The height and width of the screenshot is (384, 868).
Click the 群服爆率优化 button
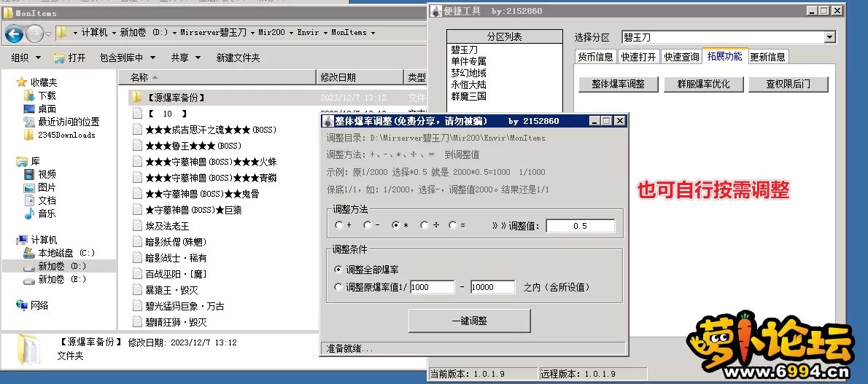coord(703,84)
